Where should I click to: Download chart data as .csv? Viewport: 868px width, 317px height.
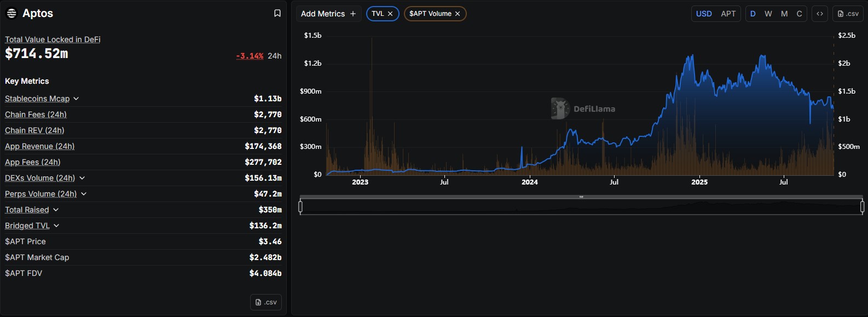pyautogui.click(x=848, y=14)
